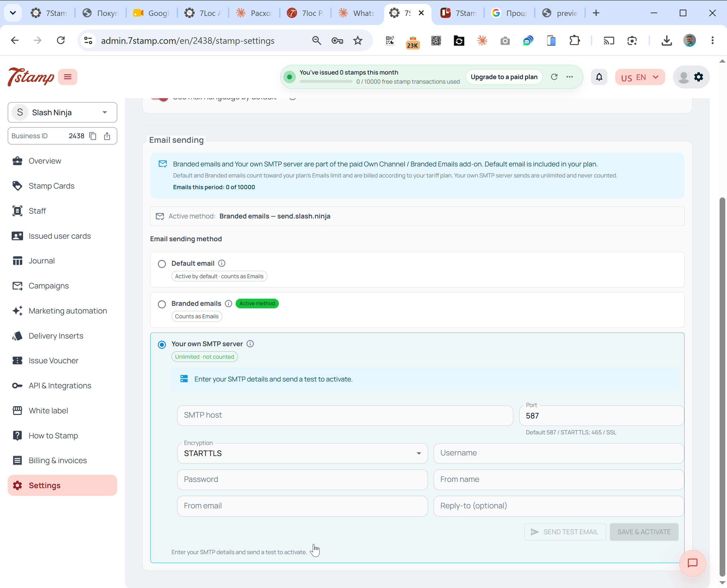Viewport: 727px width, 588px height.
Task: Click the browser zoom magnifier icon
Action: [x=316, y=41]
